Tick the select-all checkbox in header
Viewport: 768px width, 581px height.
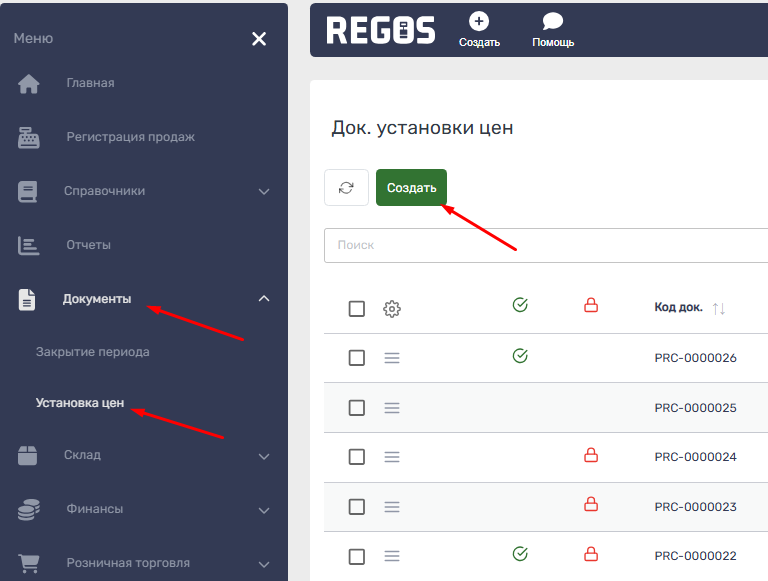point(357,309)
